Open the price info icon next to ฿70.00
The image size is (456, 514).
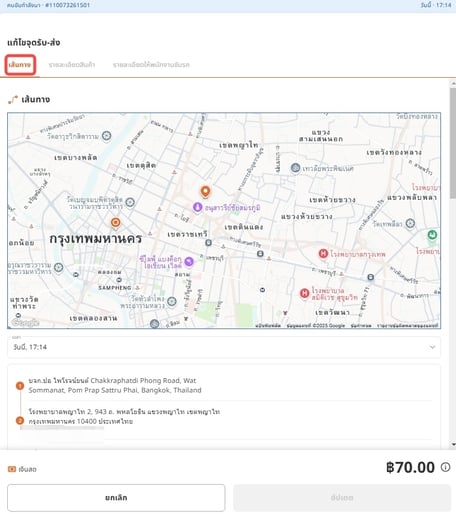click(446, 467)
